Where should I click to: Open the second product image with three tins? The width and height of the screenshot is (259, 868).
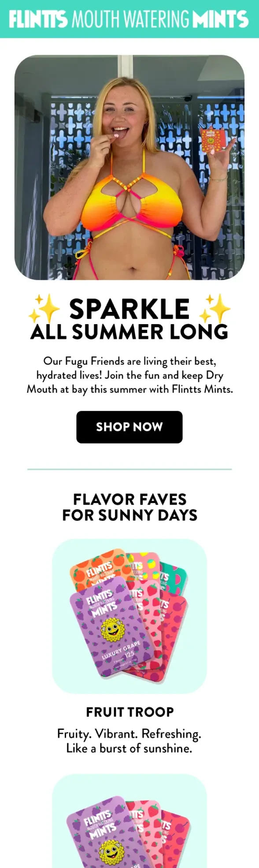pos(129,821)
